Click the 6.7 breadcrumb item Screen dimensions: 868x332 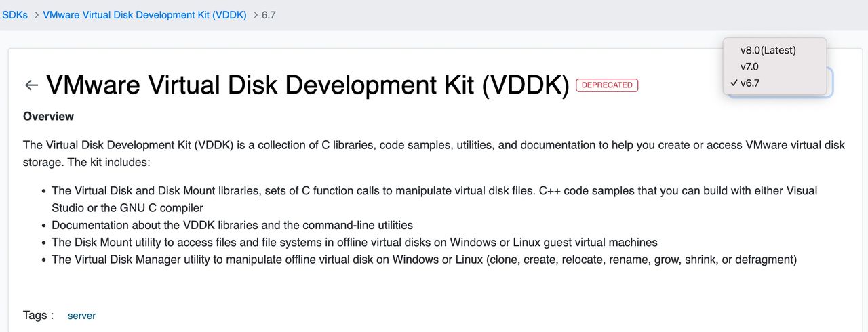[x=269, y=14]
